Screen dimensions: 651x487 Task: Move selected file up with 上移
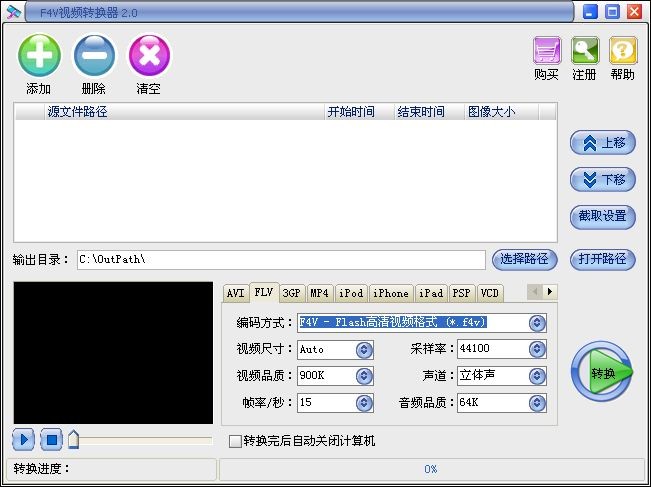(x=603, y=143)
